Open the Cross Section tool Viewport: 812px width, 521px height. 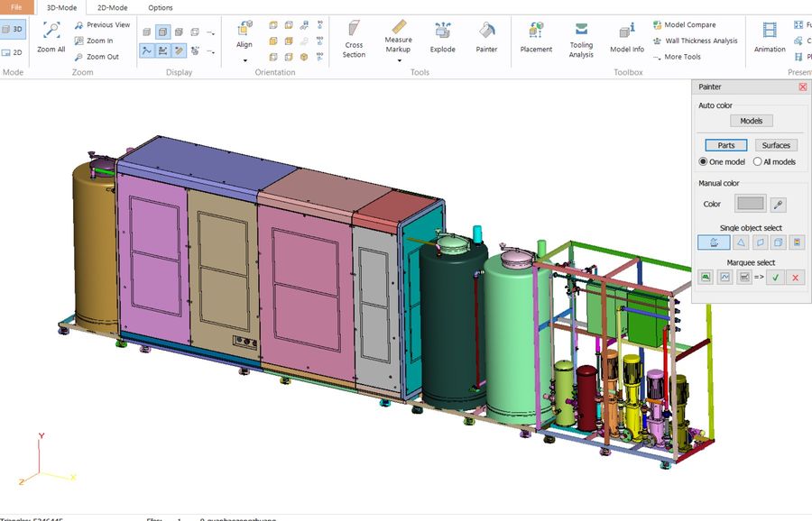coord(354,39)
